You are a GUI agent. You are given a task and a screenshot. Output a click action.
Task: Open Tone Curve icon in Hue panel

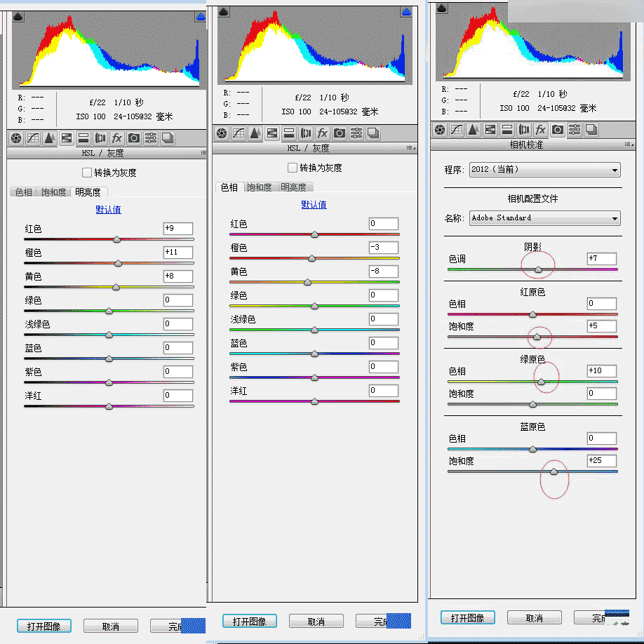coord(239,133)
